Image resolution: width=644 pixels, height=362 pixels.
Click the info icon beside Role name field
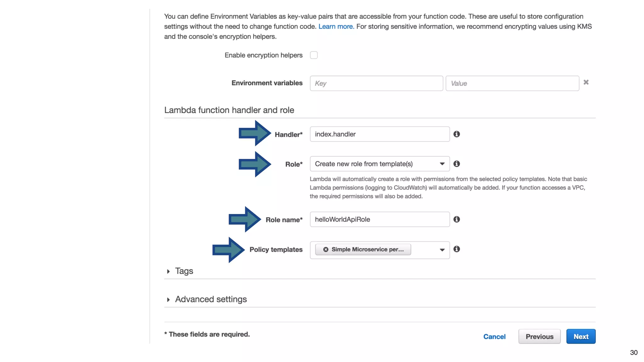(x=457, y=219)
